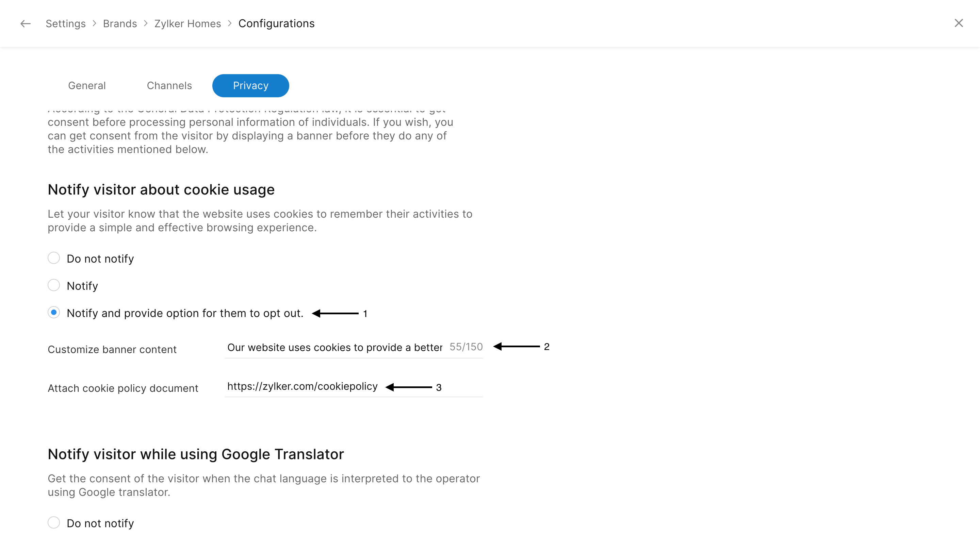The width and height of the screenshot is (980, 534).
Task: Click the chevron between Settings and Brands
Action: (x=94, y=23)
